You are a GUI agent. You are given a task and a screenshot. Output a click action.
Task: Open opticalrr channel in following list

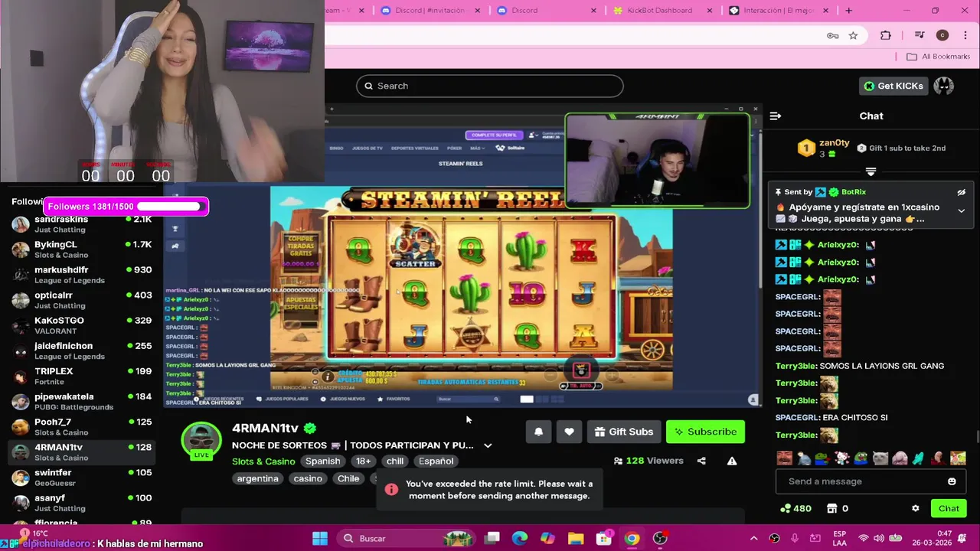click(x=82, y=300)
